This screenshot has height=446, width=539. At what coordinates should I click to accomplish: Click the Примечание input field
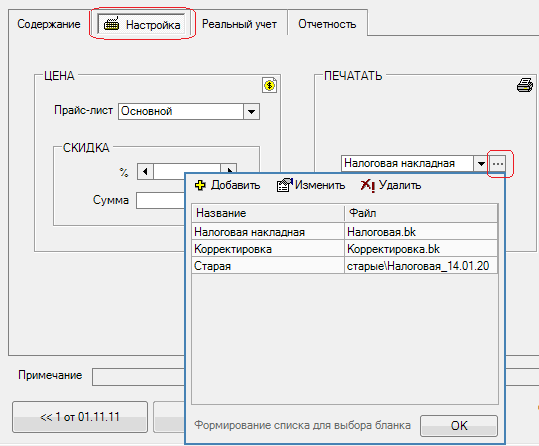138,377
